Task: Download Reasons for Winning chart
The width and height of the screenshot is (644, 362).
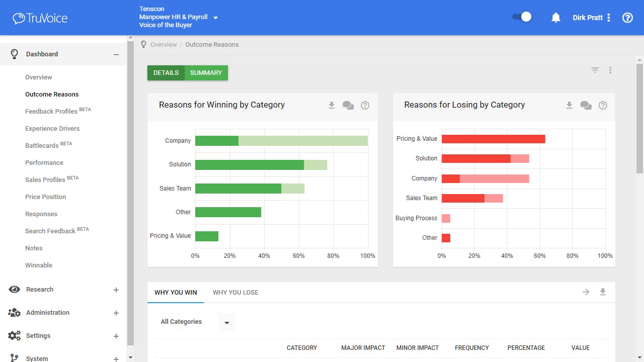Action: [332, 105]
